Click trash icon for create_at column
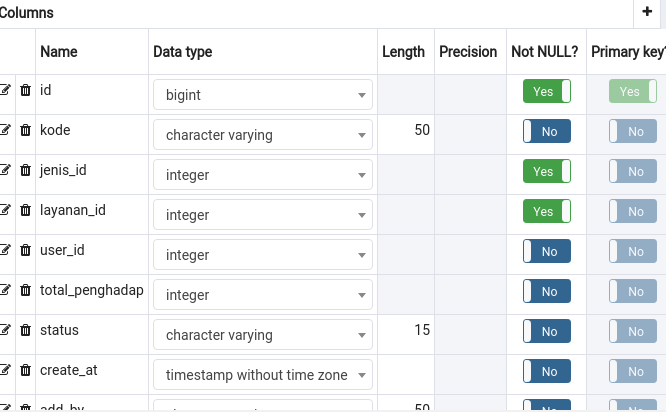Screen dimensions: 666x412 25,370
